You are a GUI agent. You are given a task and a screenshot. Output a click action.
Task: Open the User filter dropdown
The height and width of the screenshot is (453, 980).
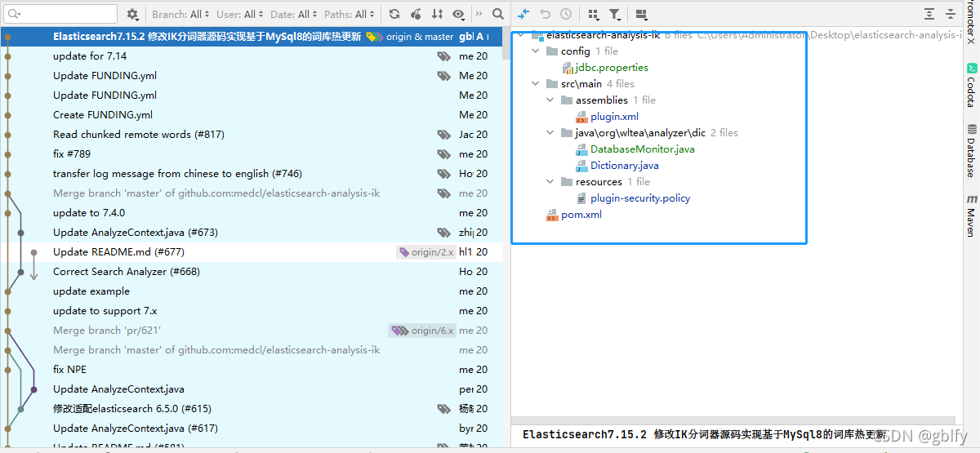(238, 14)
